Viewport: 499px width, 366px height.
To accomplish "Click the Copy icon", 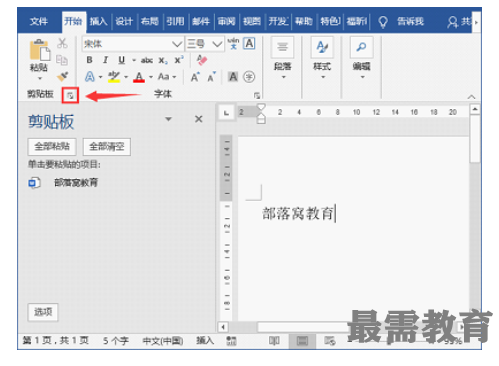I will (62, 60).
